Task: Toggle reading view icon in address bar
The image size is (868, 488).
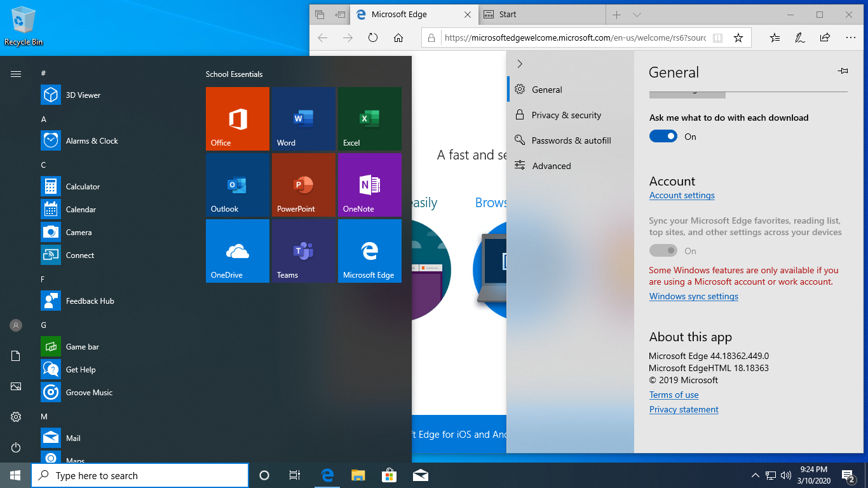Action: pyautogui.click(x=717, y=38)
